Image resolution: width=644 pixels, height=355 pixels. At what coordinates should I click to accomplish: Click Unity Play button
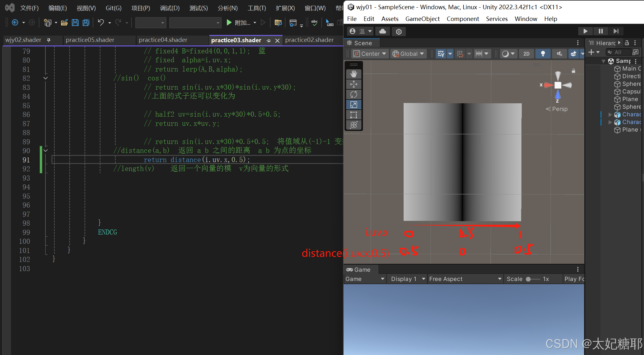[x=585, y=31]
